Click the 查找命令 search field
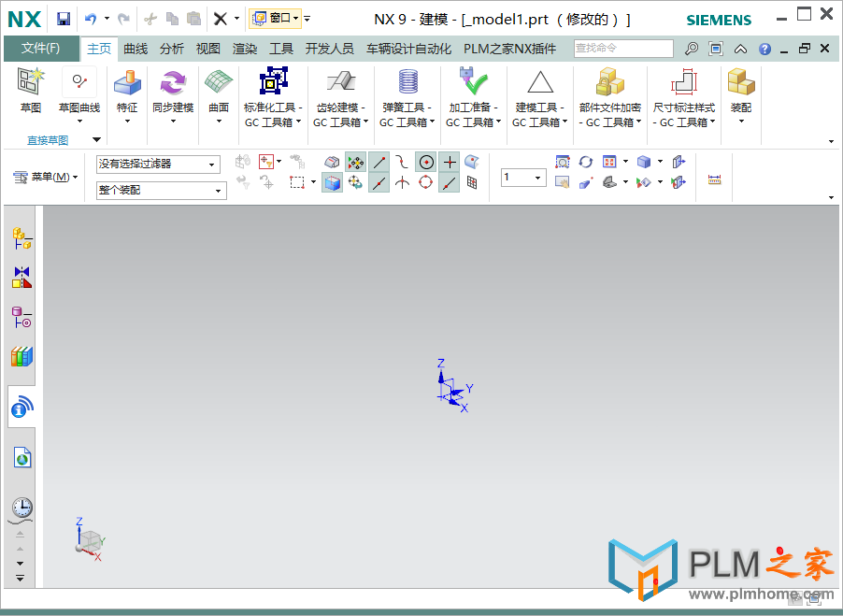 point(623,49)
